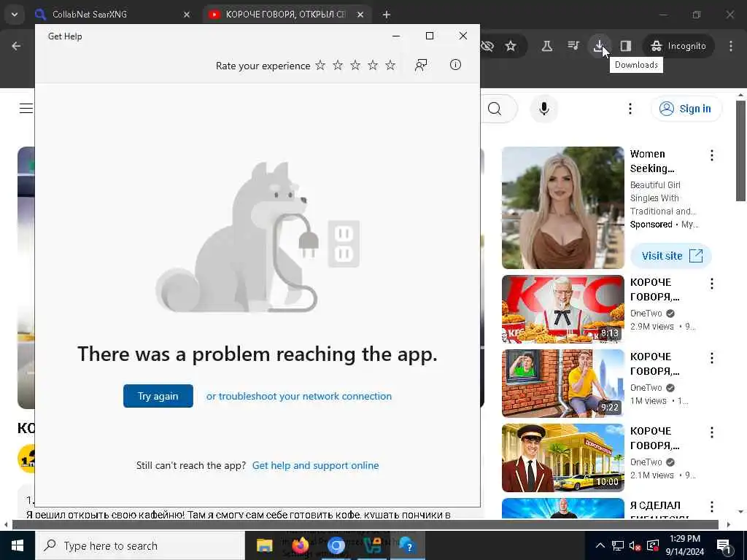Screen dimensions: 747x560
Task: Open Women Seeking sponsored ad thumbnail
Action: pos(562,208)
